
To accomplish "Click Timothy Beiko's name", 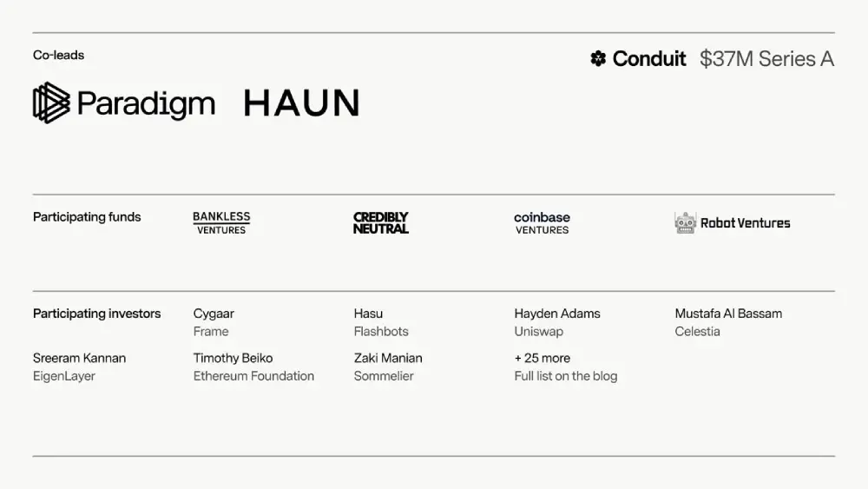I will coord(233,358).
